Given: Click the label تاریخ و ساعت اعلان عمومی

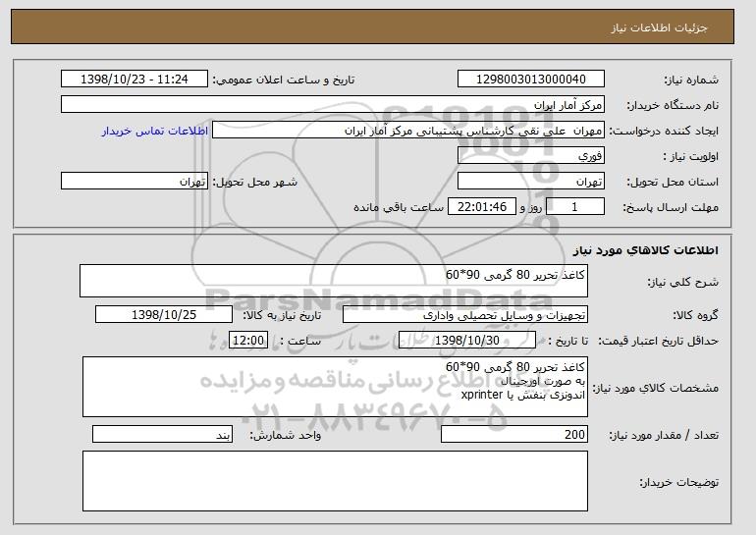Looking at the screenshot, I should click(x=284, y=80).
